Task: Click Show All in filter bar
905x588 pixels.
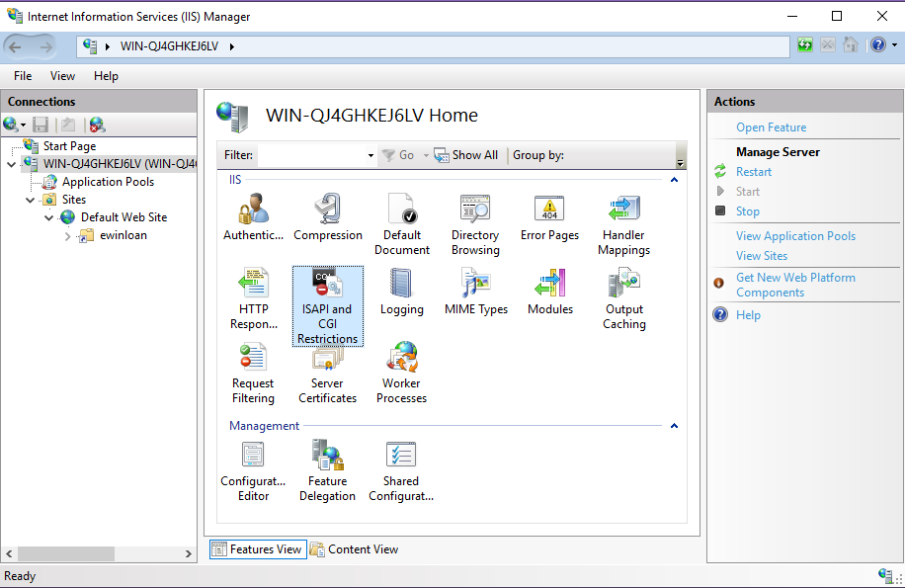Action: click(466, 155)
